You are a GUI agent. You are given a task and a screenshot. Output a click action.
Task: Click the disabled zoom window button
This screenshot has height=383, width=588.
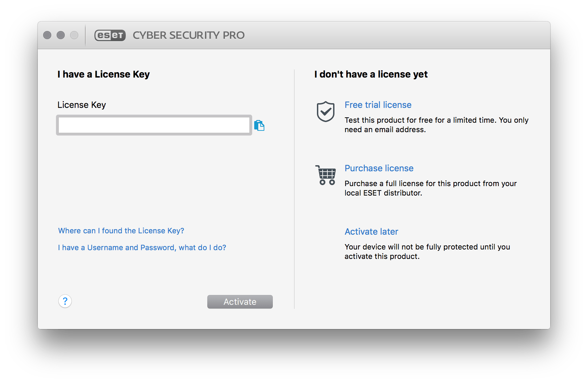click(74, 35)
